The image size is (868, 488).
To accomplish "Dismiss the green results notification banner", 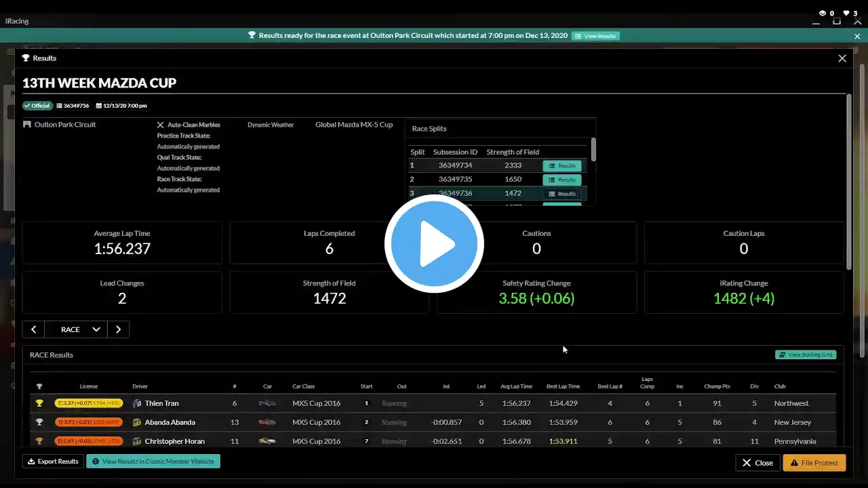I will 856,36.
